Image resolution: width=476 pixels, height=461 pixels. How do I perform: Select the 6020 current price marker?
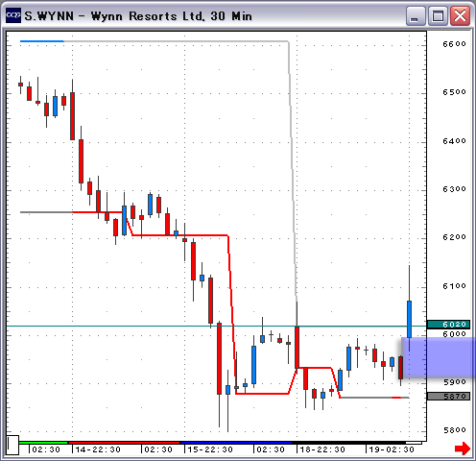[x=448, y=325]
